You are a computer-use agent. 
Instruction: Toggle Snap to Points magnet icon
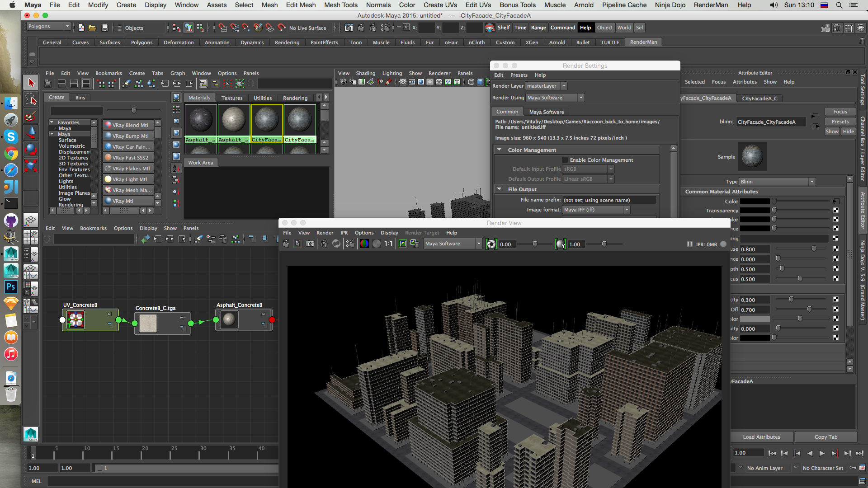(x=246, y=28)
